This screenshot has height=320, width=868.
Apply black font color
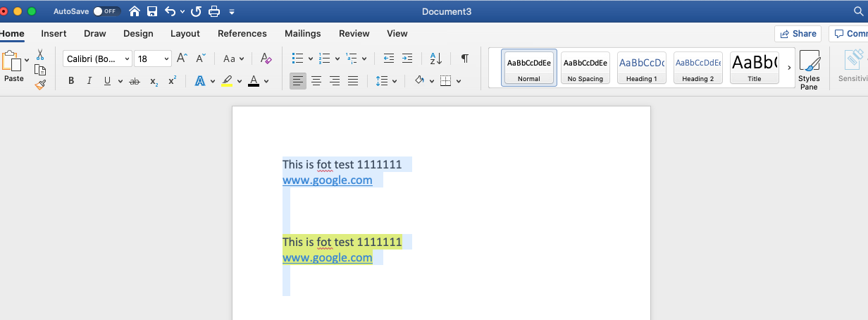[x=254, y=81]
